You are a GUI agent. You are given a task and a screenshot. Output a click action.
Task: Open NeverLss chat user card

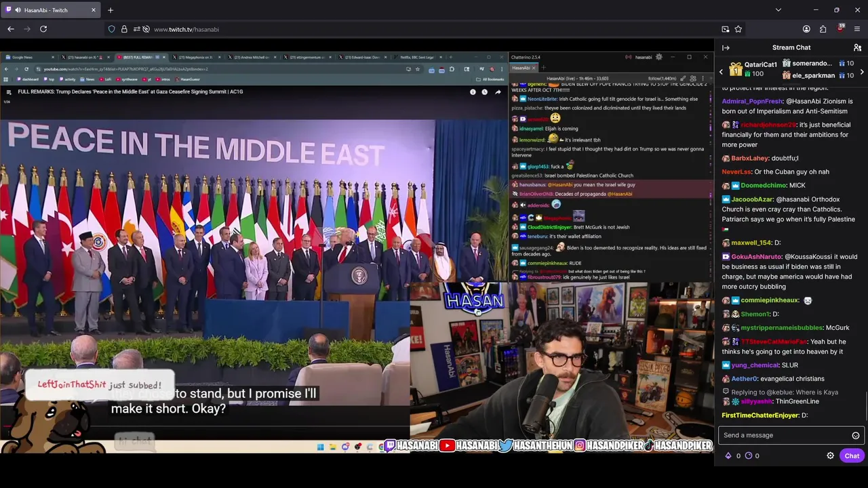[x=736, y=171]
